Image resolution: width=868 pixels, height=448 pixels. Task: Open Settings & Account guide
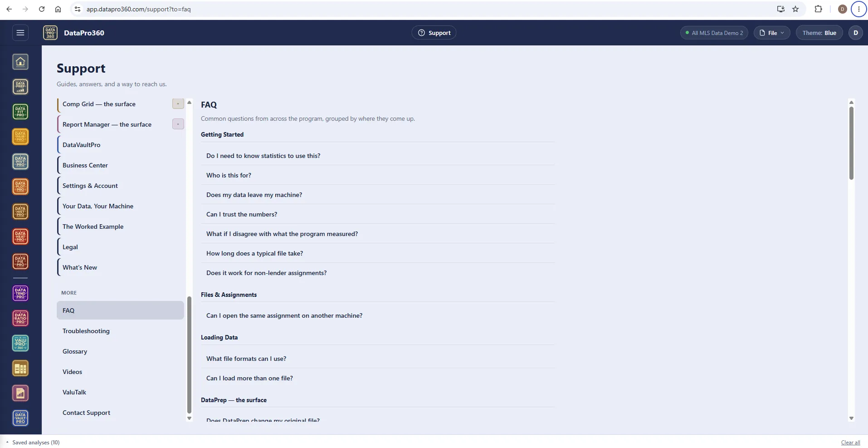(120, 186)
